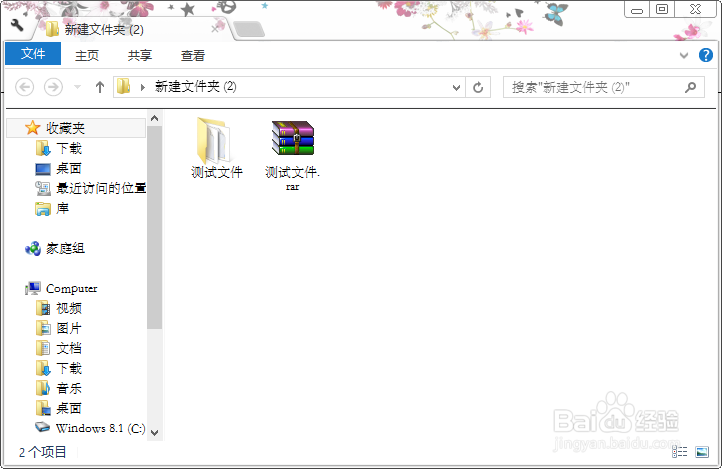Go forward with the right arrow button

(x=53, y=87)
